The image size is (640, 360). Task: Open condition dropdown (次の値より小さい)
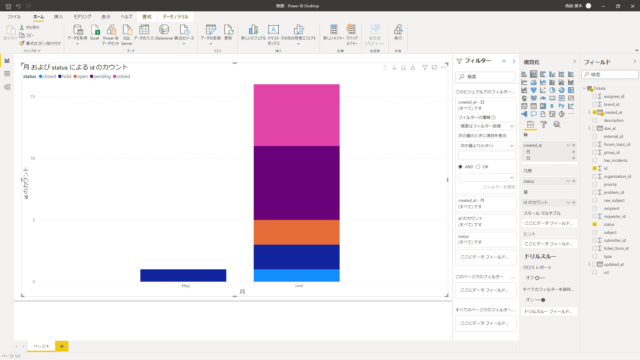[x=486, y=146]
